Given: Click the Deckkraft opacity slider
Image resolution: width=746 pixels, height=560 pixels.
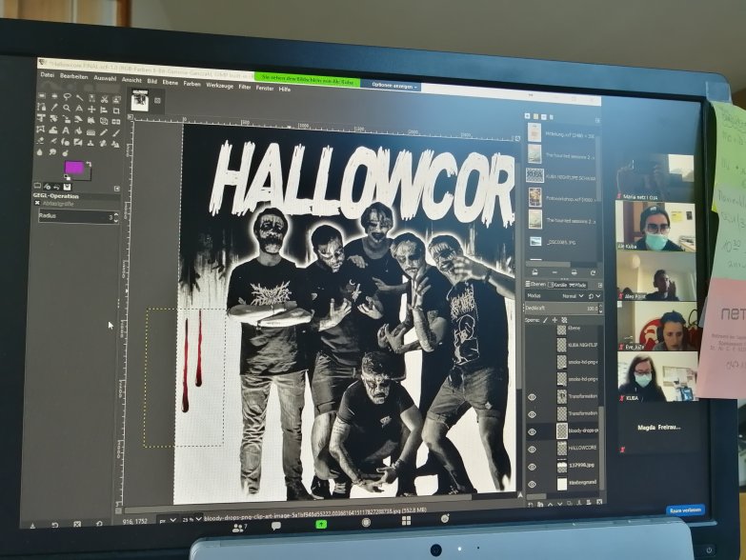Looking at the screenshot, I should point(561,308).
